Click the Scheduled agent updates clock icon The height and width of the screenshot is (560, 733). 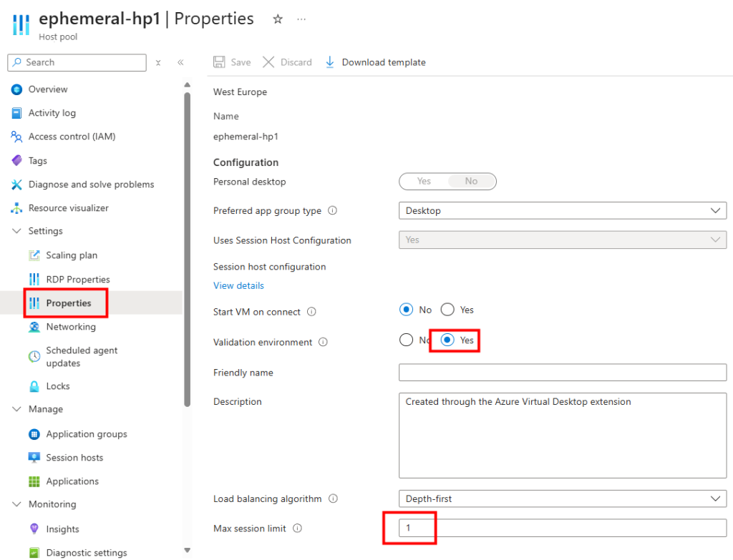(34, 357)
